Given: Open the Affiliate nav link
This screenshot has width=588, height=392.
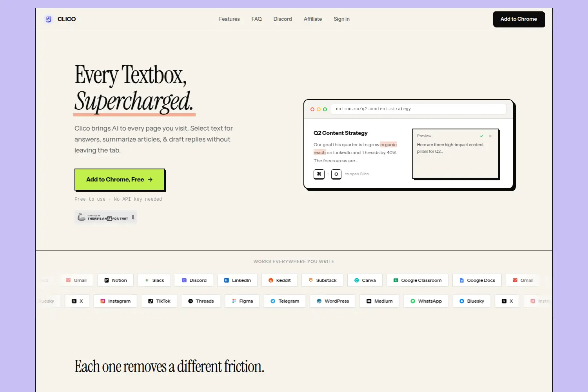Looking at the screenshot, I should 313,19.
